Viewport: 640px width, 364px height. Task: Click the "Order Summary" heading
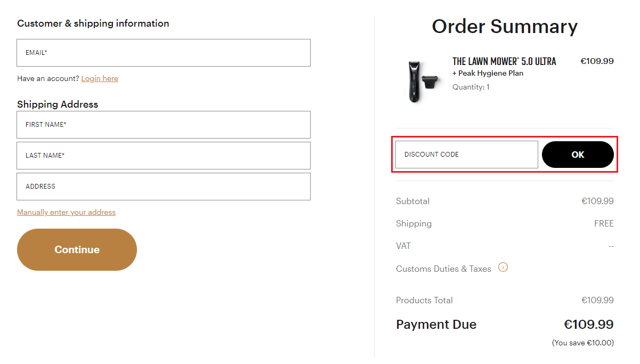click(504, 27)
